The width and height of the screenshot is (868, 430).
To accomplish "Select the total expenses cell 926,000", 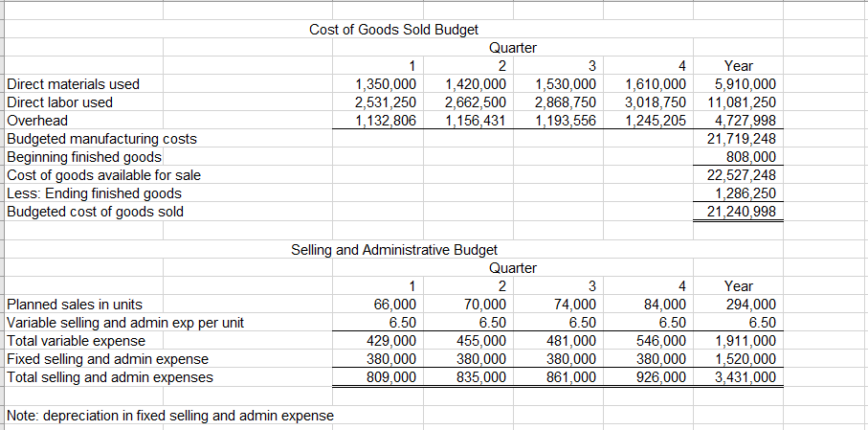I will 661,378.
